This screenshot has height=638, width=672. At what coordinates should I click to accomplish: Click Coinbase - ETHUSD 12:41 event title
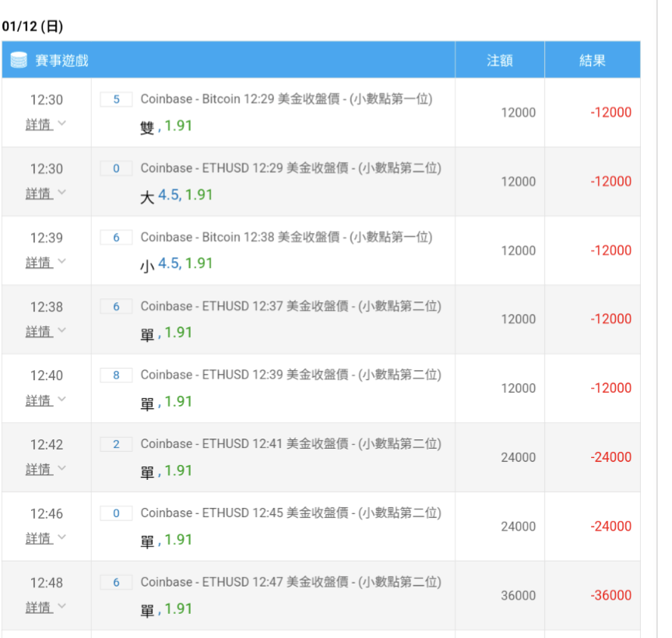tap(291, 444)
